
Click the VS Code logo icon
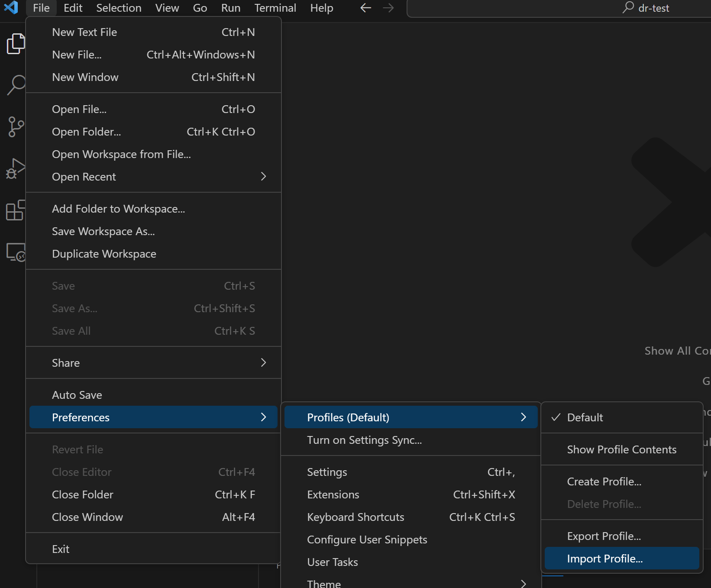[11, 7]
